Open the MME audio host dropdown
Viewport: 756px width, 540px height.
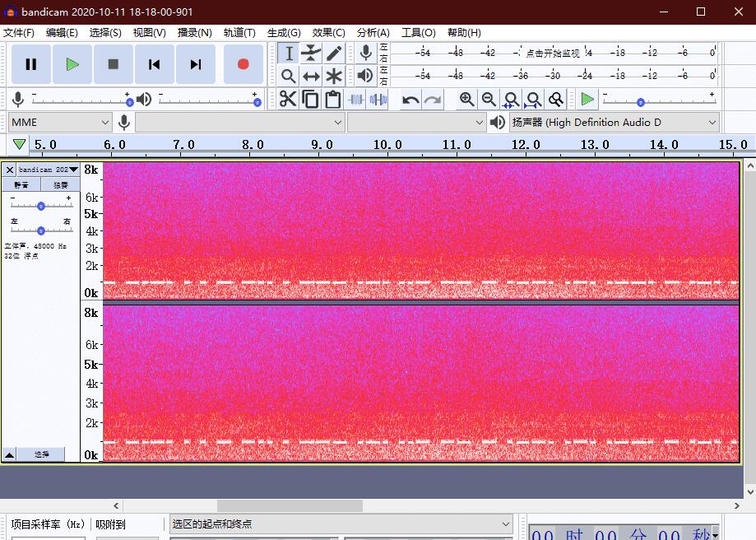(59, 123)
